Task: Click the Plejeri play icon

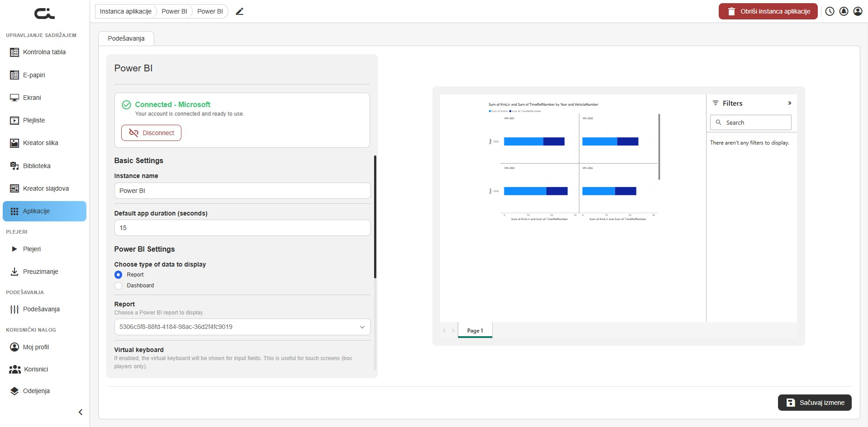Action: coord(14,249)
